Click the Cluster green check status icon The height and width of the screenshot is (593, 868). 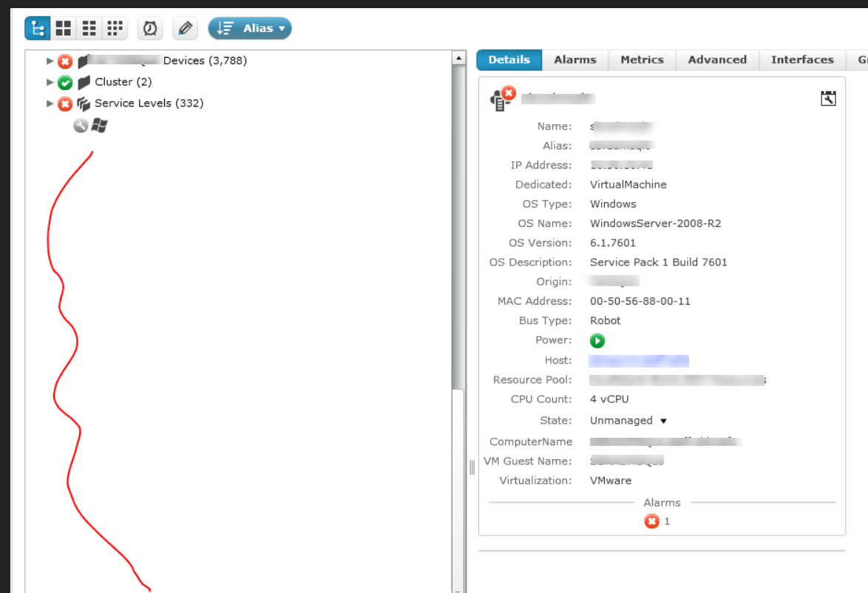[x=65, y=83]
